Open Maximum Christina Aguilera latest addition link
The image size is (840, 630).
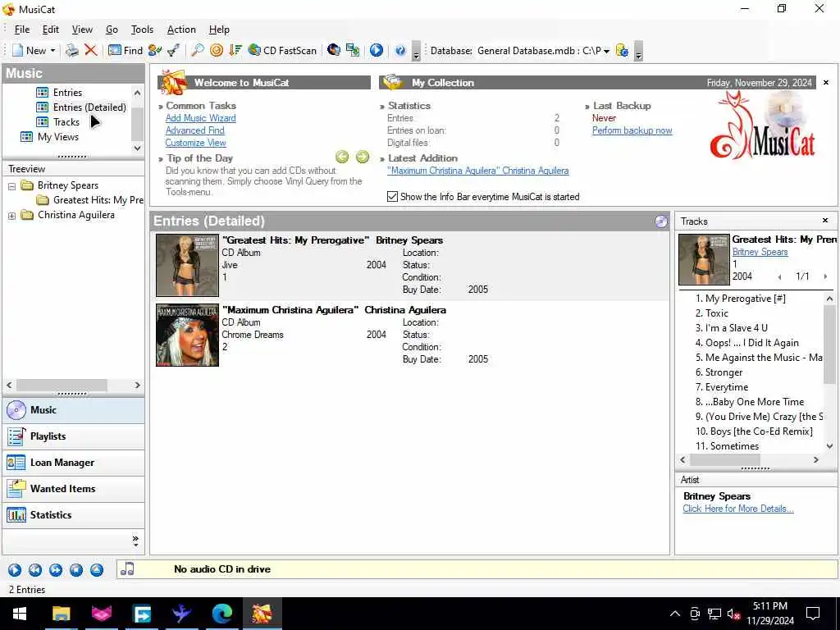click(x=478, y=171)
